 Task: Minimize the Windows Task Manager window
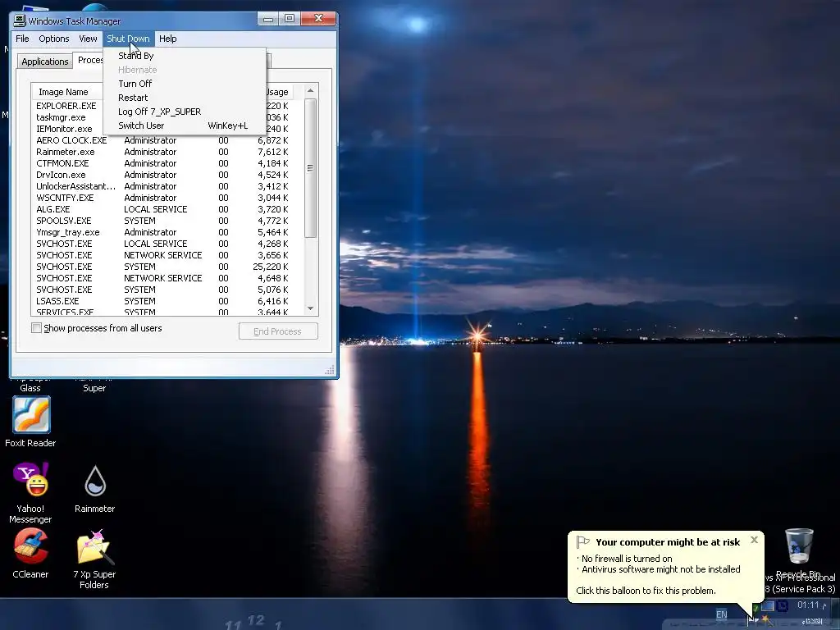click(x=268, y=19)
